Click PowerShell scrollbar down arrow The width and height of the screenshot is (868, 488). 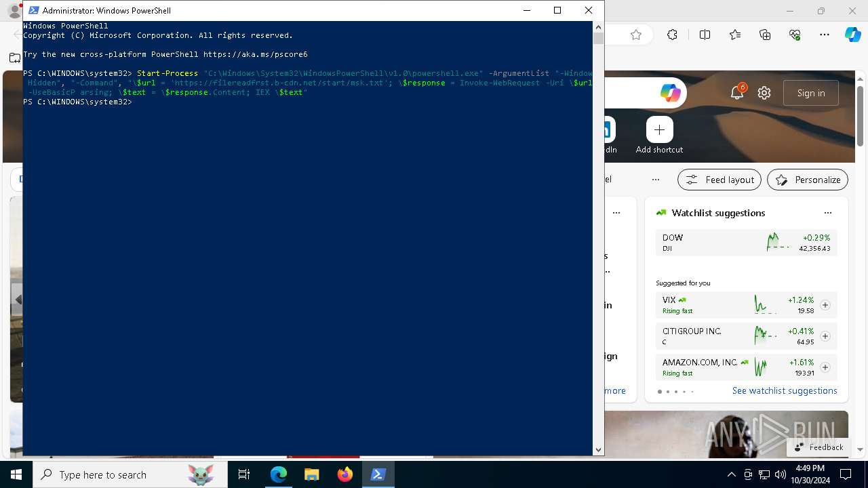pos(598,449)
